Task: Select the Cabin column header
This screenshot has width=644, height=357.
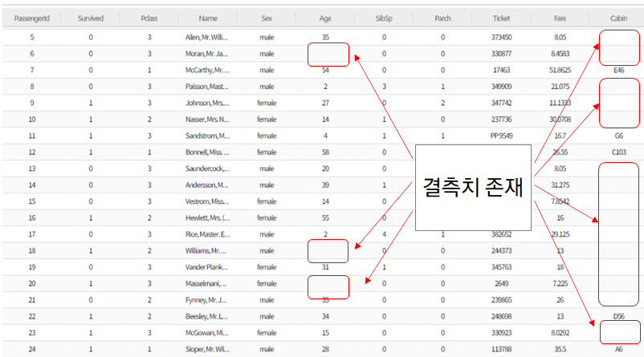Action: coord(618,18)
